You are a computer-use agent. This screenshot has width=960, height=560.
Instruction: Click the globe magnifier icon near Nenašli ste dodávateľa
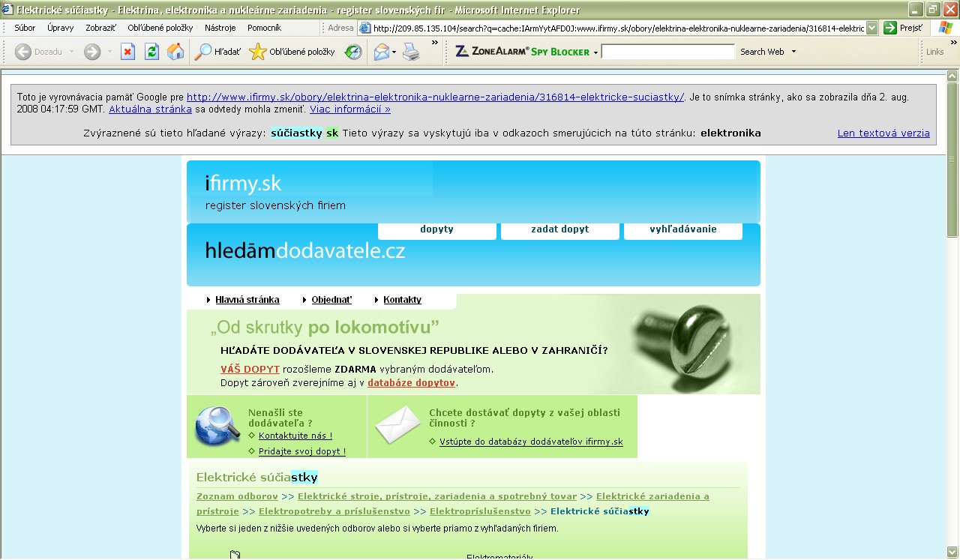217,426
